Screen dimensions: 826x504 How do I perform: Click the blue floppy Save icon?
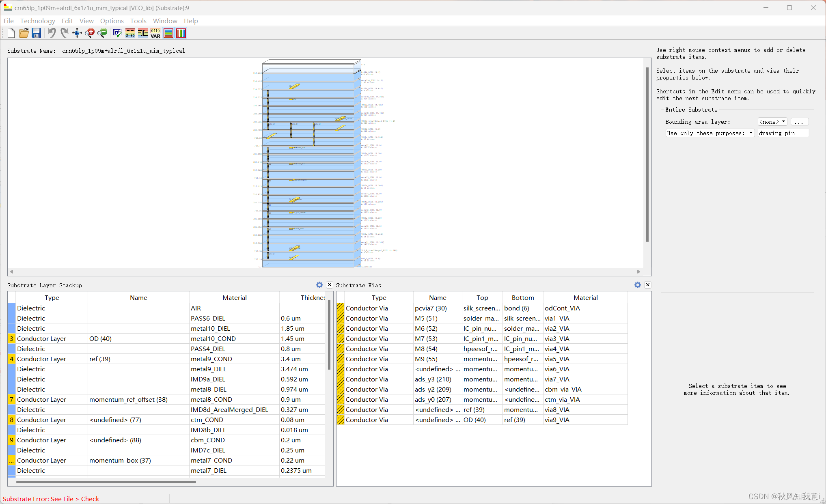[x=37, y=33]
